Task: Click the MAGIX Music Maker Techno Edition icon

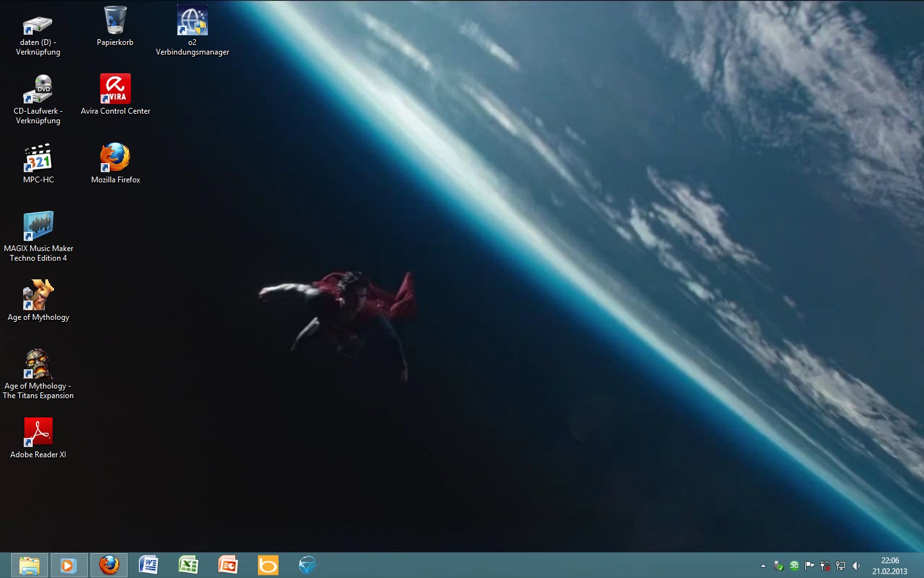Action: coord(38,227)
